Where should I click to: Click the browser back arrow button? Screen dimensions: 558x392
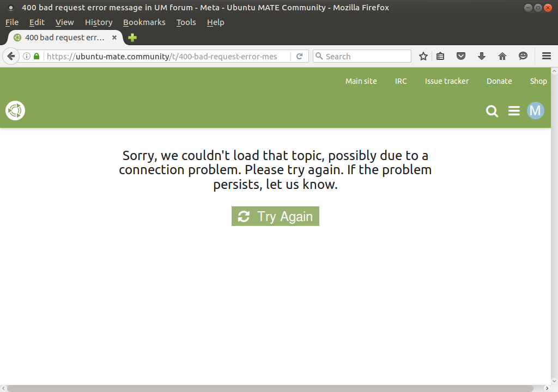click(11, 56)
